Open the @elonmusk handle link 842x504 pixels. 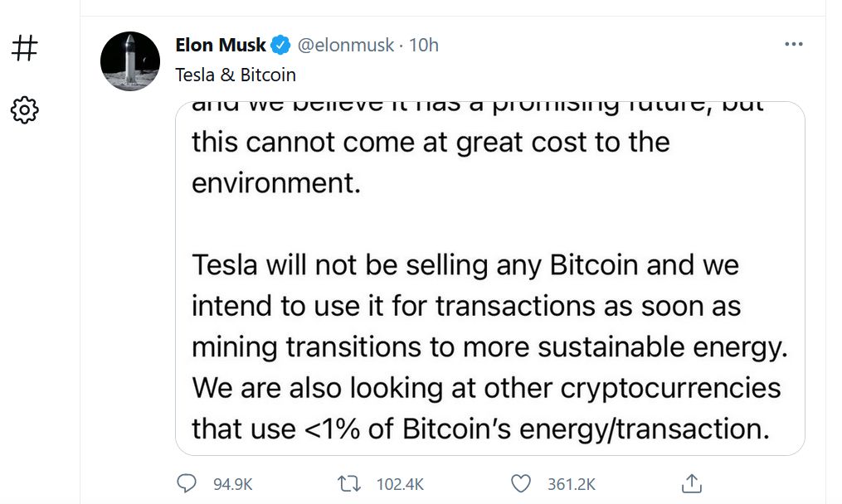(x=345, y=45)
